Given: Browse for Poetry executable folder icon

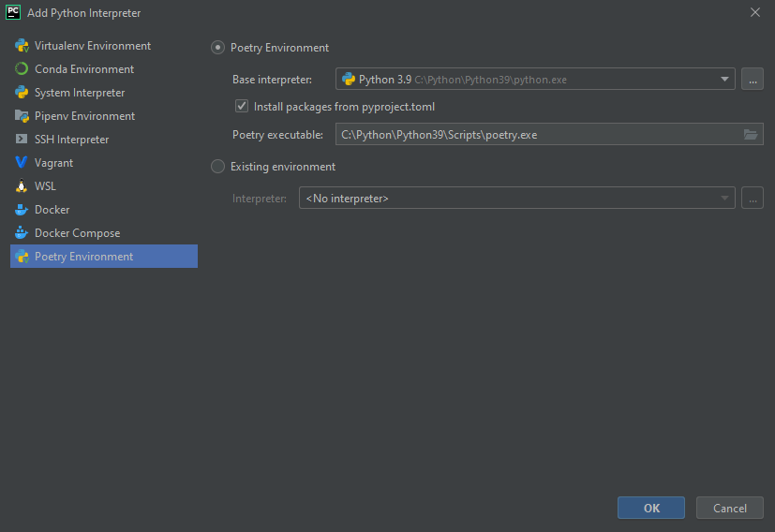Looking at the screenshot, I should pyautogui.click(x=751, y=135).
